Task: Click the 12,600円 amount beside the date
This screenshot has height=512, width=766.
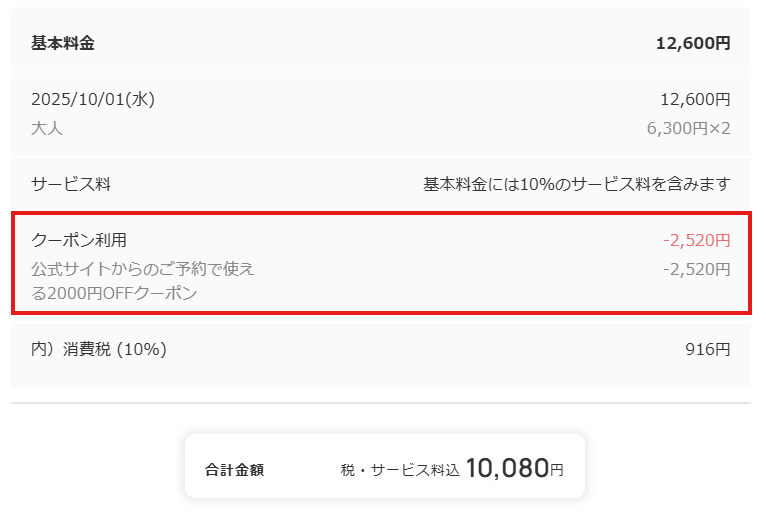Action: coord(695,99)
